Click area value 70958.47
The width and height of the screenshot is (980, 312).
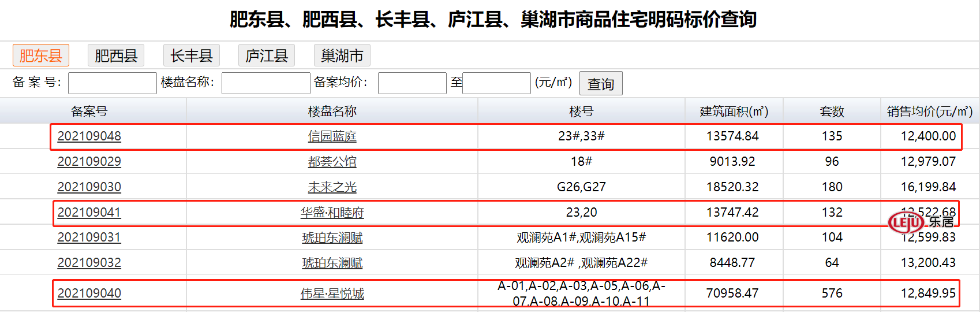coord(732,294)
